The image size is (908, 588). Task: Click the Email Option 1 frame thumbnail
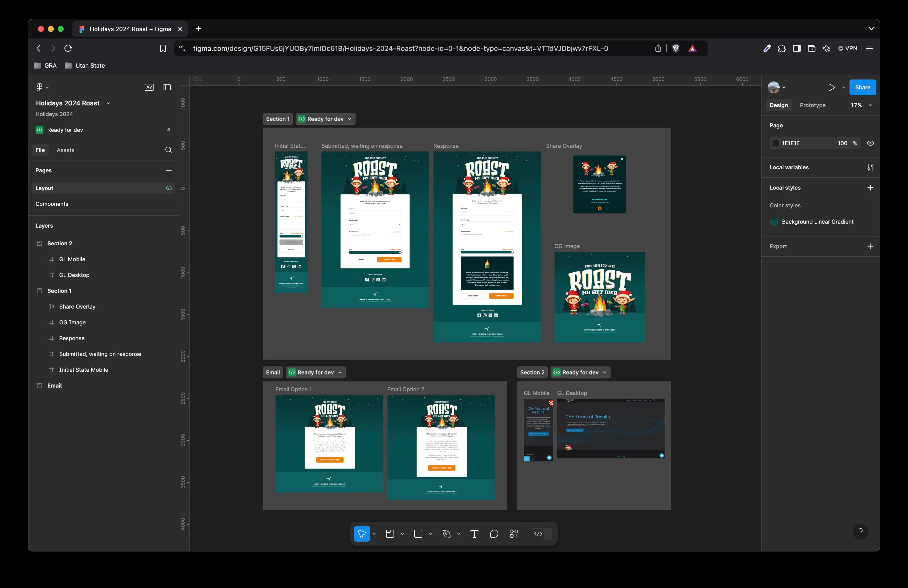pyautogui.click(x=329, y=443)
